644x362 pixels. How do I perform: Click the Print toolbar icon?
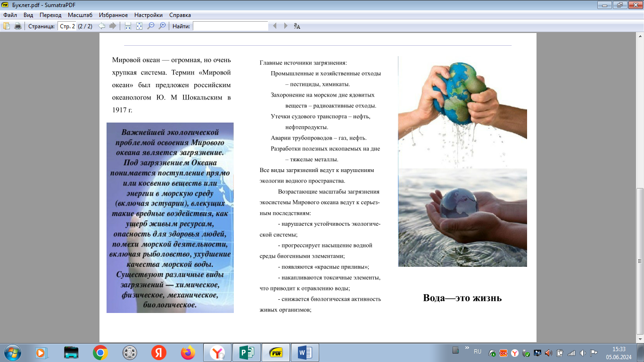coord(18,26)
